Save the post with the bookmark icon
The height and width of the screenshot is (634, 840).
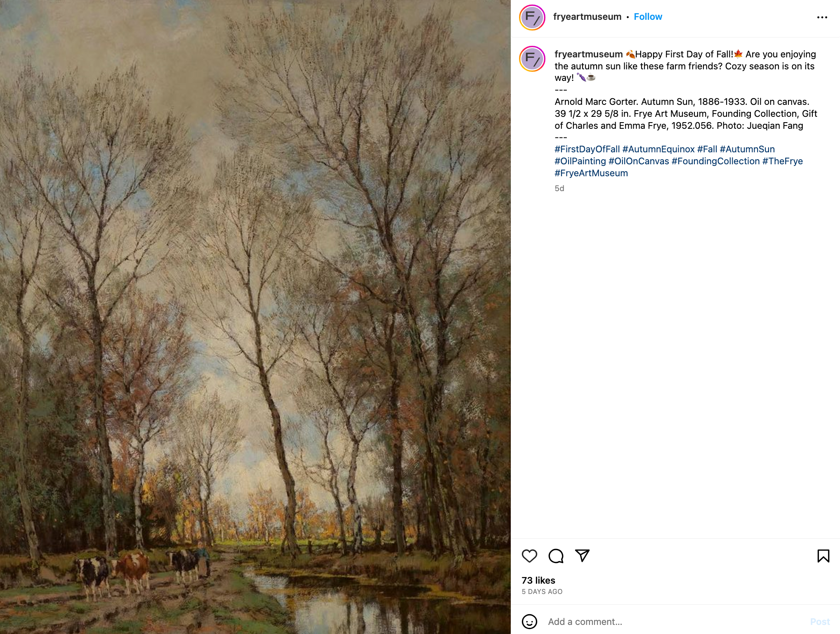823,556
